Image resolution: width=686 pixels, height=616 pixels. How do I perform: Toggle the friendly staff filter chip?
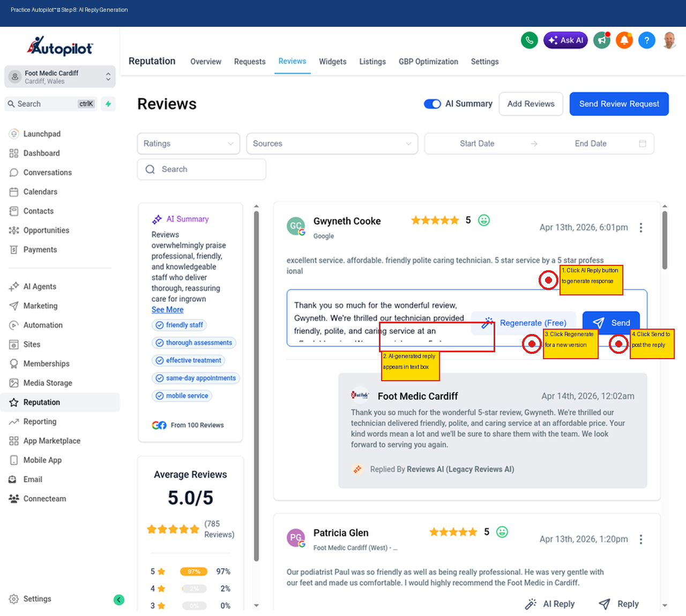pos(180,325)
